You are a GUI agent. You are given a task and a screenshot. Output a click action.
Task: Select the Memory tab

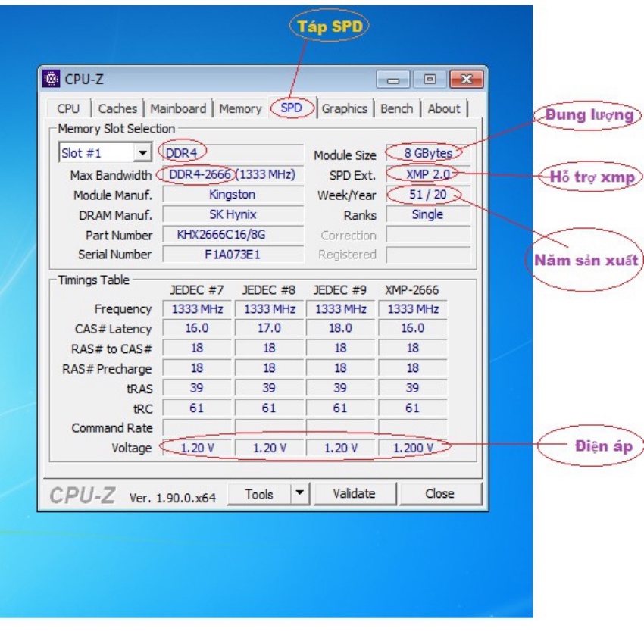point(240,109)
